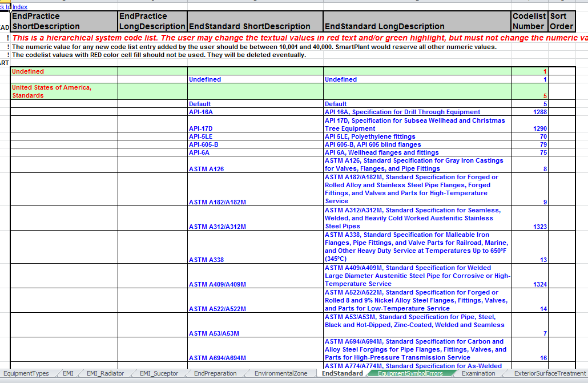Select the ASTM A53/A53M short description cell
Image resolution: width=588 pixels, height=383 pixels.
[255, 325]
